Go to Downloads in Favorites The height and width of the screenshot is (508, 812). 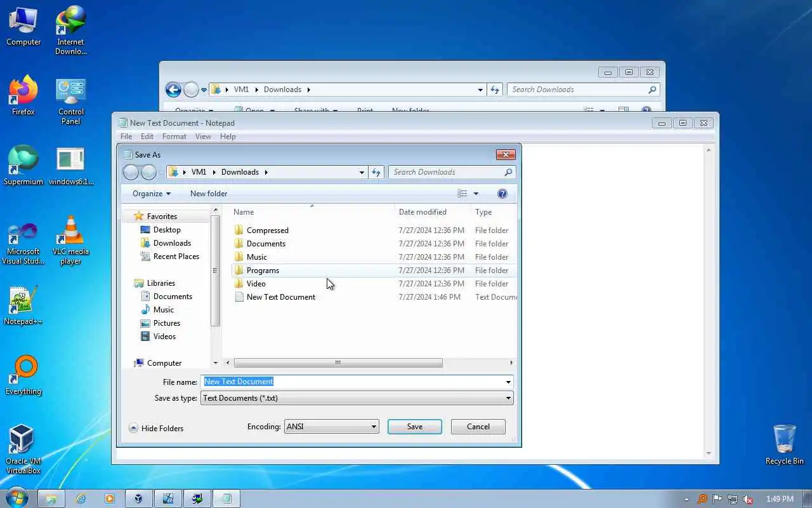click(x=172, y=243)
